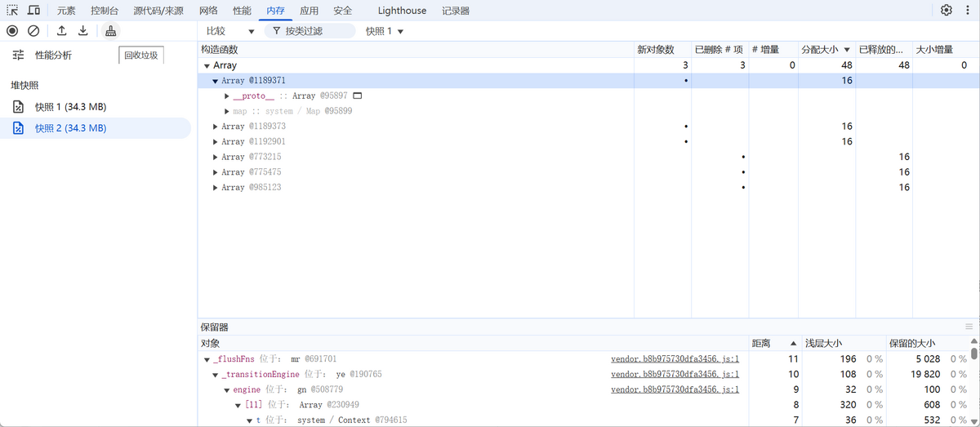Collapse the Array constructor group
980x427 pixels.
click(207, 65)
